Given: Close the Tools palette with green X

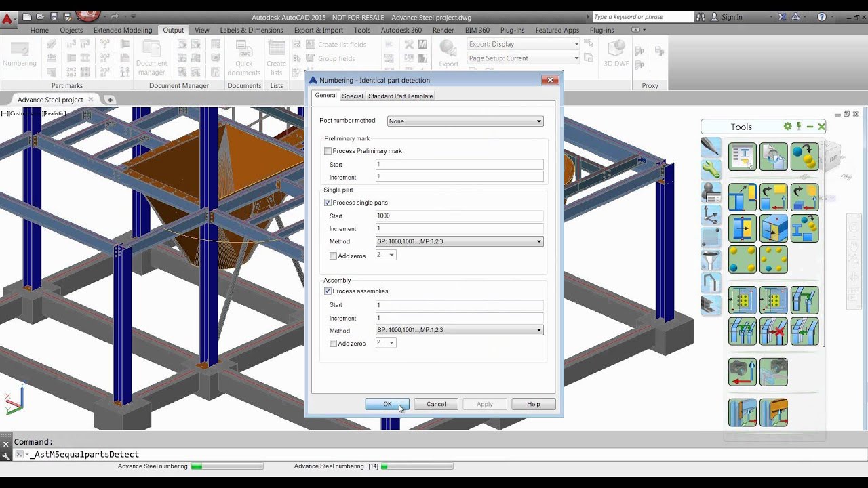Looking at the screenshot, I should pos(822,127).
